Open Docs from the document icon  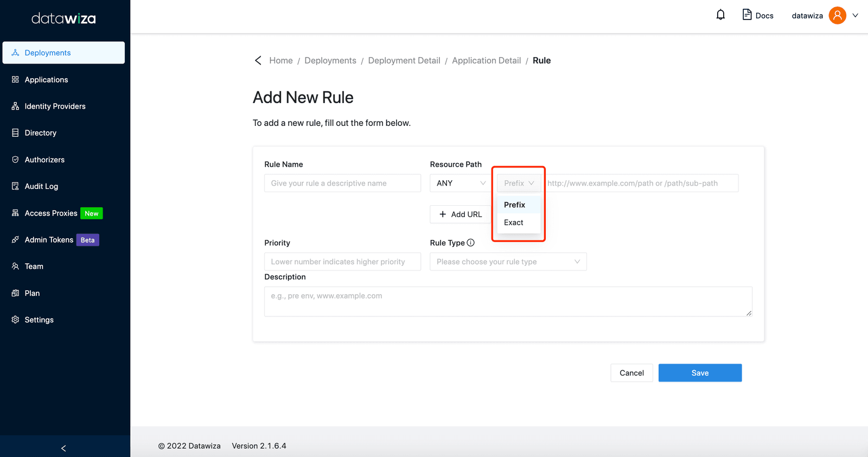point(747,15)
